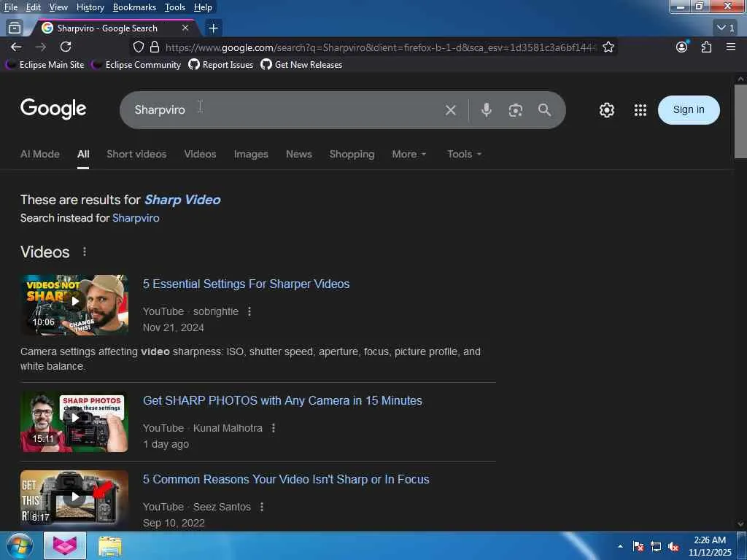
Task: Play the 15:11 Sharp Photos thumbnail
Action: tap(74, 422)
